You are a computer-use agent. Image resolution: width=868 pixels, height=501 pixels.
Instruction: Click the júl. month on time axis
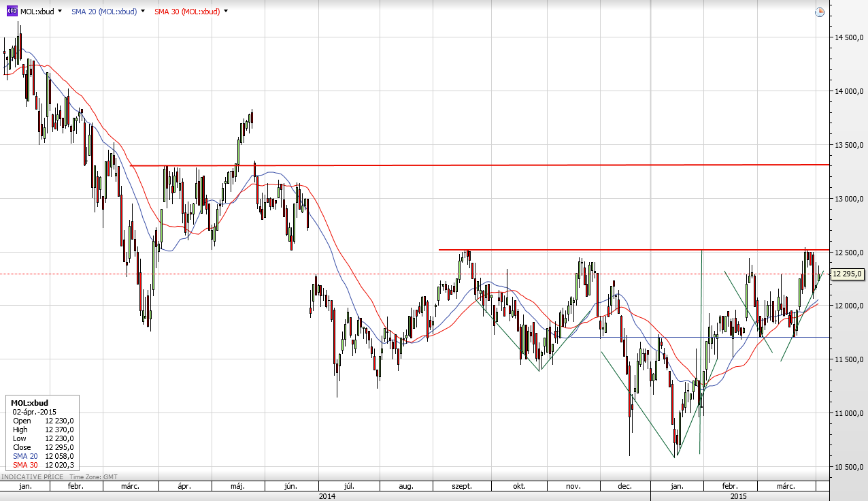[x=349, y=487]
